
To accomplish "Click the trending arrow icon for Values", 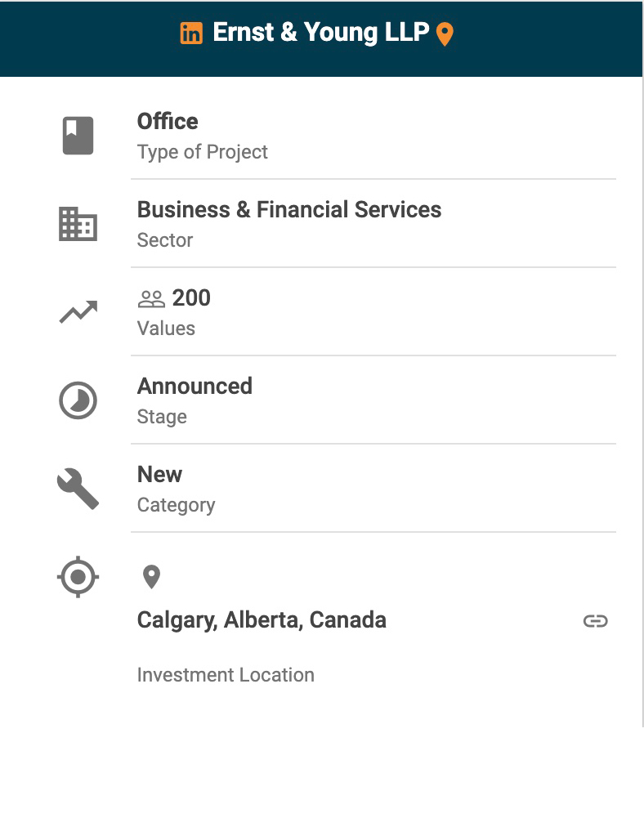I will 78,311.
